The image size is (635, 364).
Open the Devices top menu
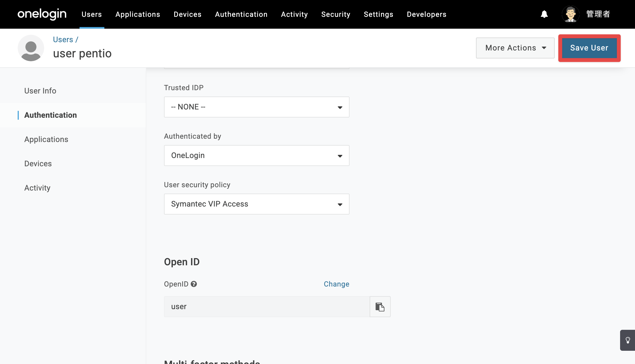point(187,14)
